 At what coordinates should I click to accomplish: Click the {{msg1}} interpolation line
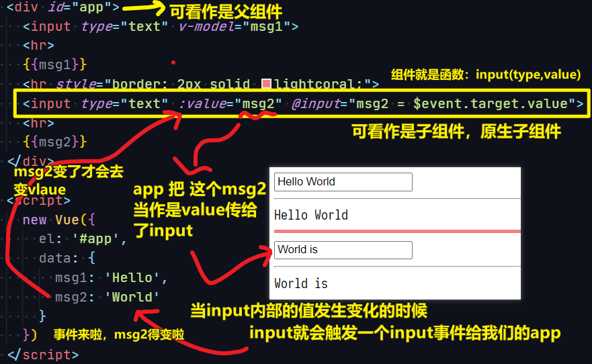point(54,64)
